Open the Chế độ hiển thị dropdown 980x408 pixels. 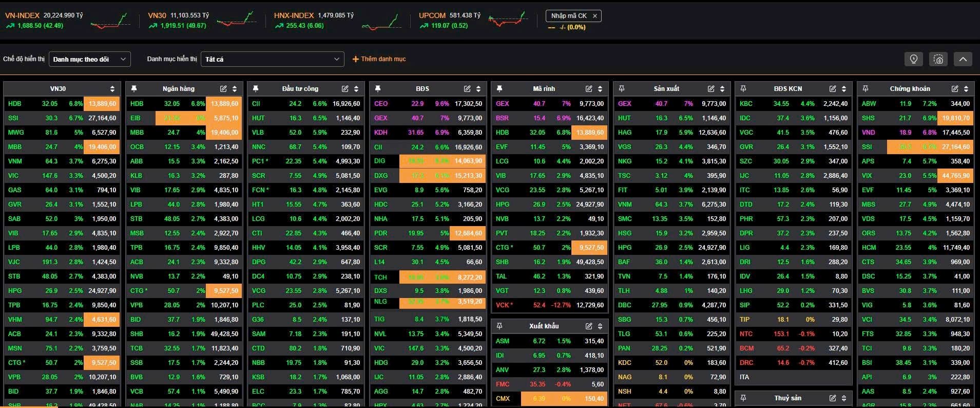89,59
